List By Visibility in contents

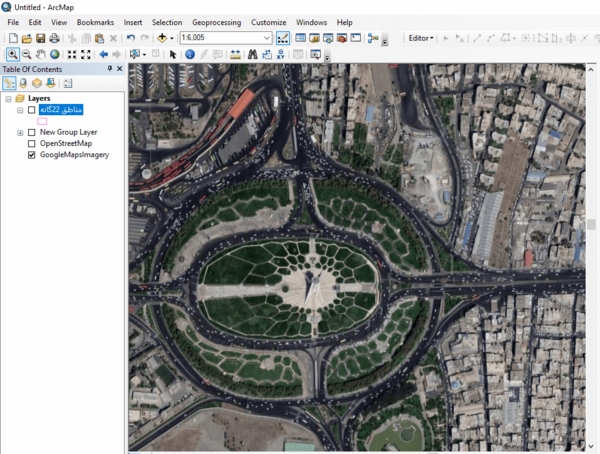(x=37, y=83)
